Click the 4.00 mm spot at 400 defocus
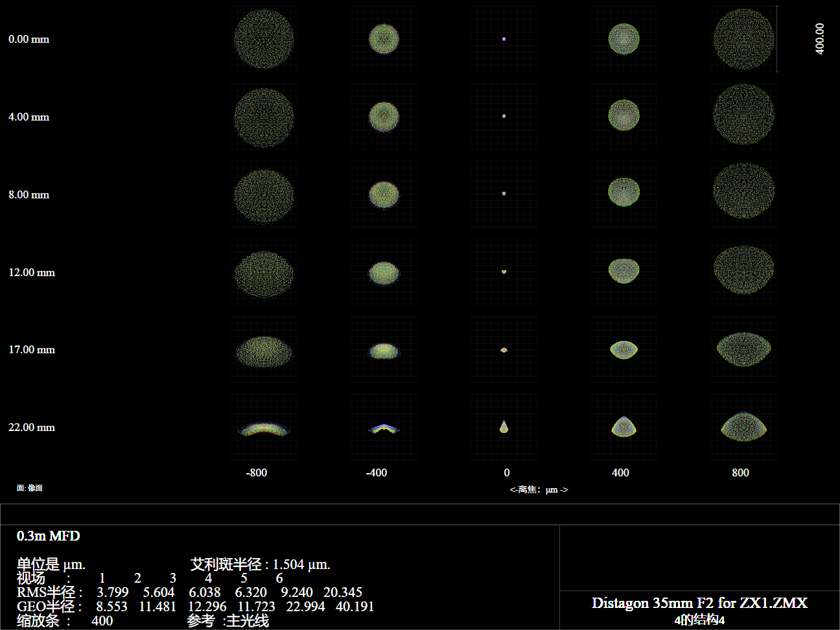Image resolution: width=840 pixels, height=630 pixels. pyautogui.click(x=624, y=116)
